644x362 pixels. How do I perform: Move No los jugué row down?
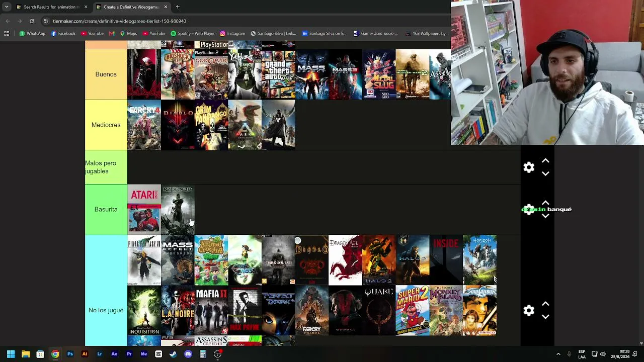tap(545, 317)
